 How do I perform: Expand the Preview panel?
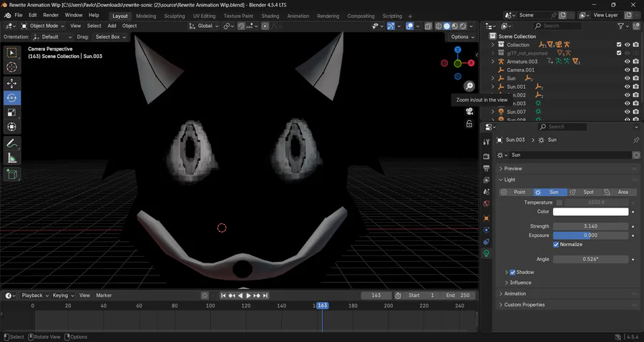point(513,169)
